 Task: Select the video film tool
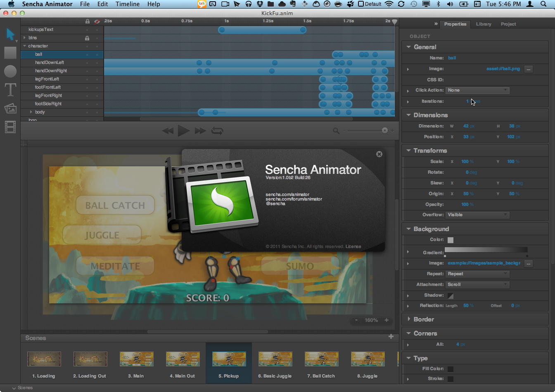[10, 127]
